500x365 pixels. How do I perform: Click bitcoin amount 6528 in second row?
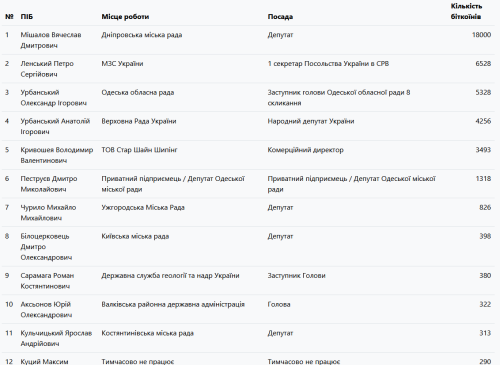[483, 63]
